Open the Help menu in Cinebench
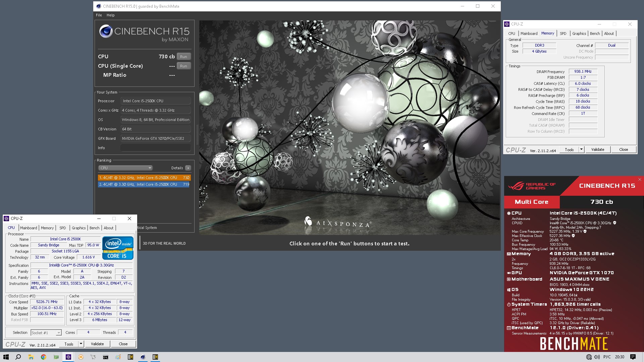 (x=111, y=15)
